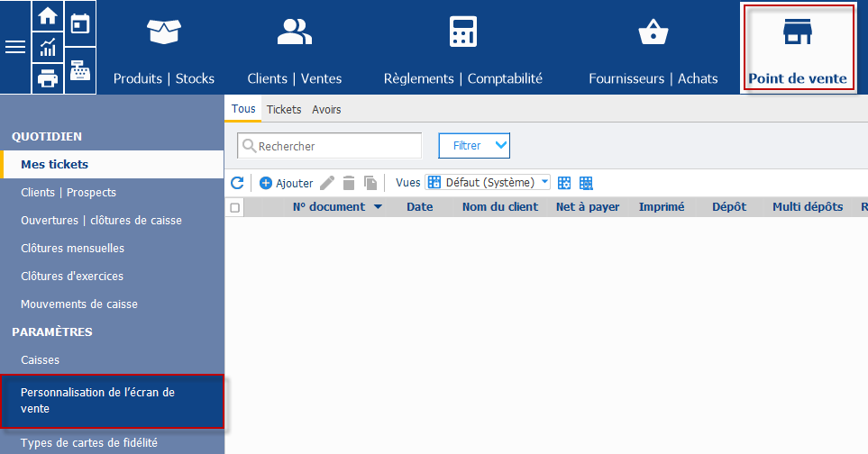
Task: Sort by Dépôt column header
Action: 729,207
